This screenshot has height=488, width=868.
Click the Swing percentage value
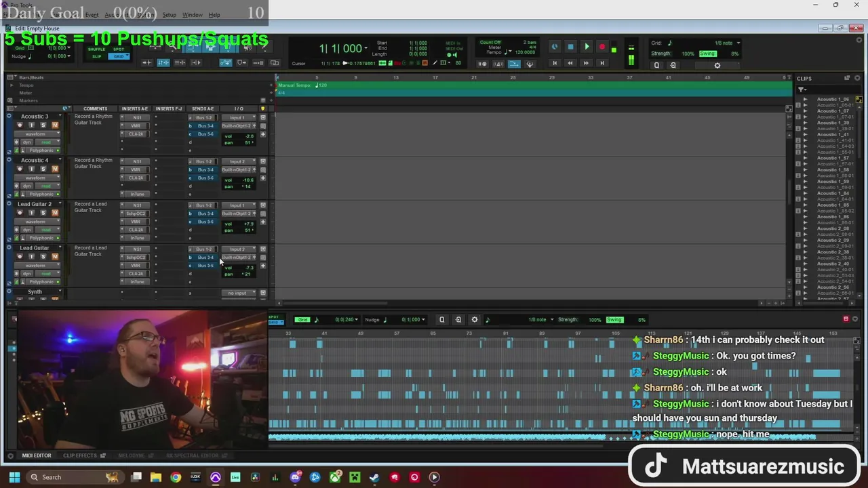coord(736,54)
